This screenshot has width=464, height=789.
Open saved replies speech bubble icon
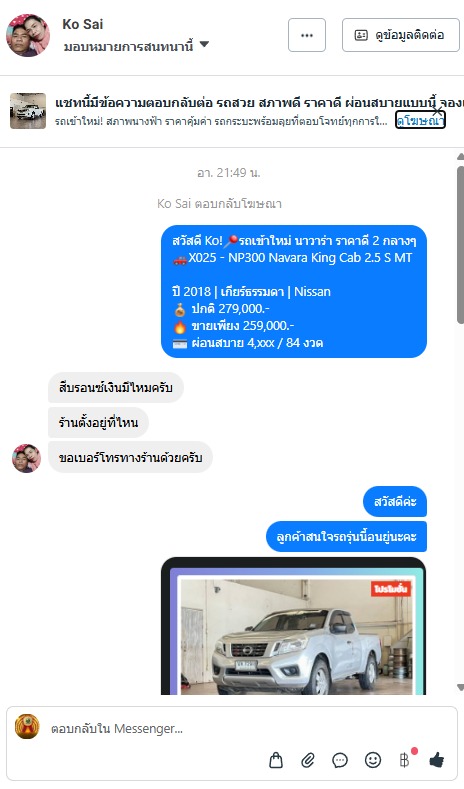[x=340, y=760]
